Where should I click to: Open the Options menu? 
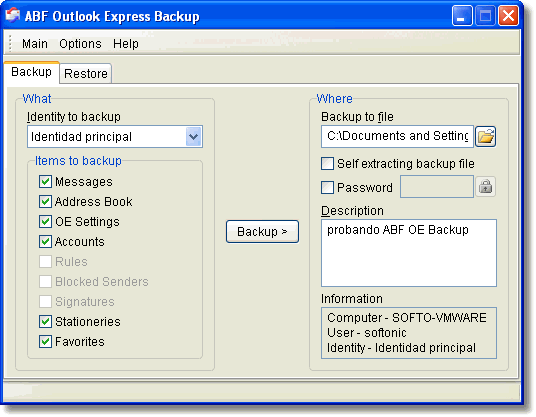pos(80,44)
